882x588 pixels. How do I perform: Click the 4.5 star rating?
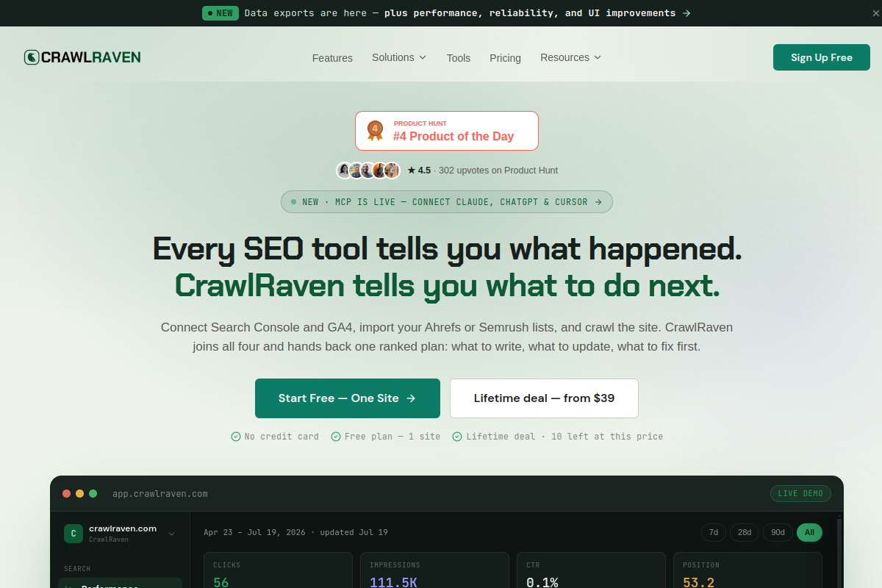419,171
